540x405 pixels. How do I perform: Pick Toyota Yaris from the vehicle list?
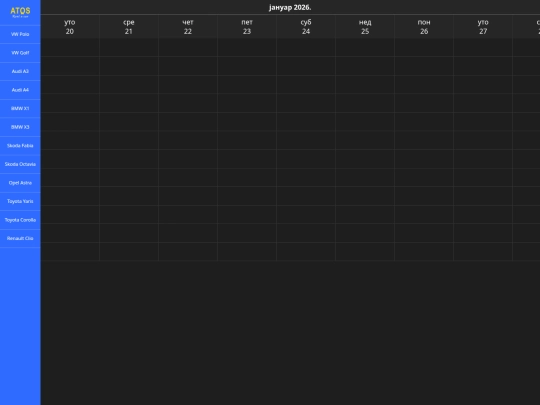pyautogui.click(x=20, y=201)
